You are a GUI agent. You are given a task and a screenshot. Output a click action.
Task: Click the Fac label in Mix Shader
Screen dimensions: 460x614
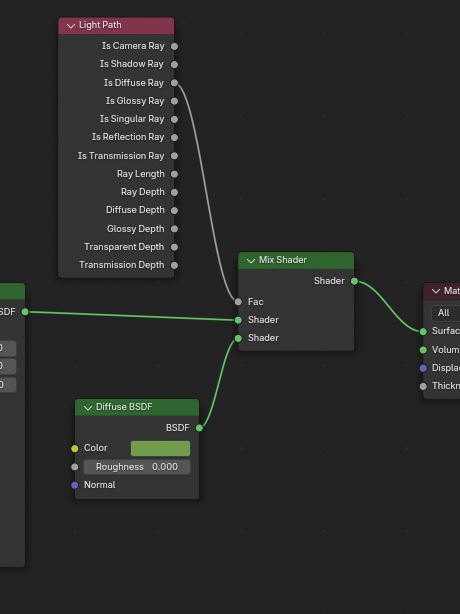(x=256, y=302)
